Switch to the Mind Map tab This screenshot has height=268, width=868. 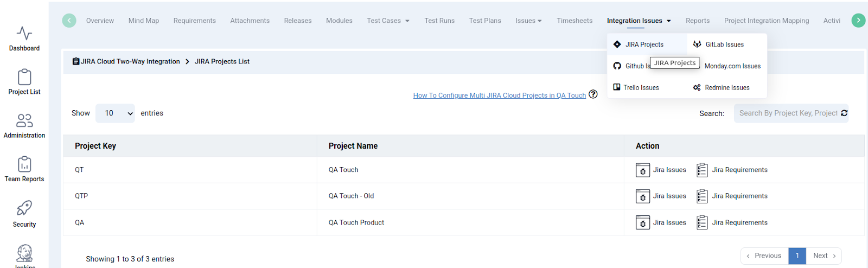point(144,21)
